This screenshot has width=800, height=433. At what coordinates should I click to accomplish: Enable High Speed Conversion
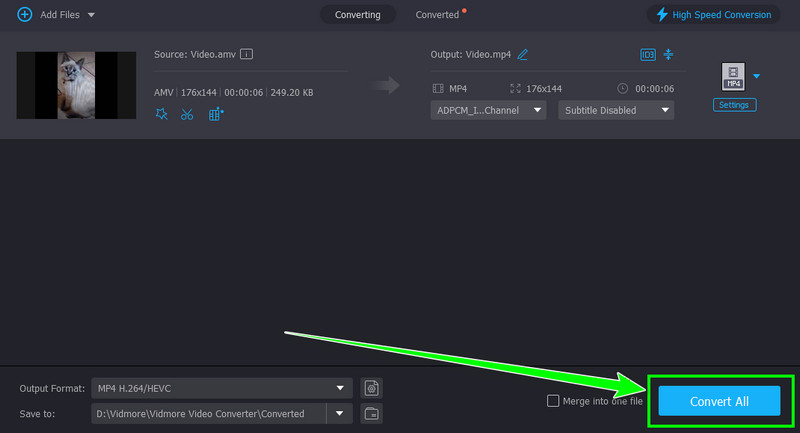click(x=714, y=15)
